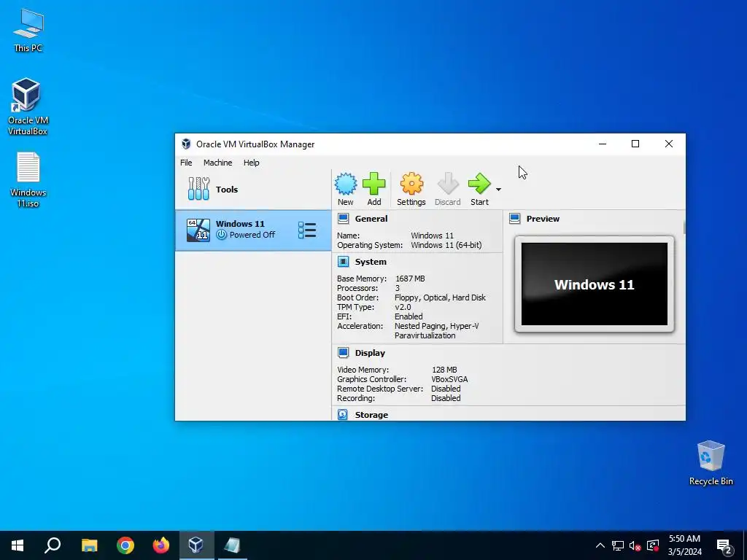Click the taskbar clock showing 5:50 AM
747x560 pixels.
coord(684,545)
